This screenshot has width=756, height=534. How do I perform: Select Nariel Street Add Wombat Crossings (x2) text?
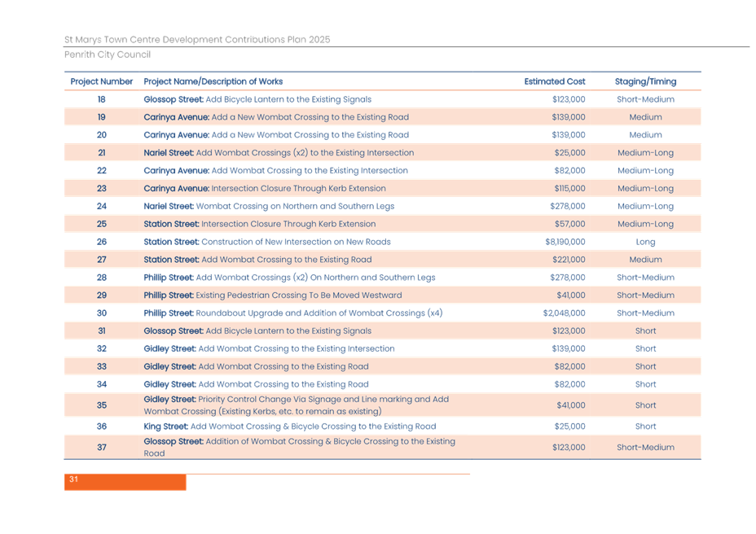pyautogui.click(x=279, y=153)
